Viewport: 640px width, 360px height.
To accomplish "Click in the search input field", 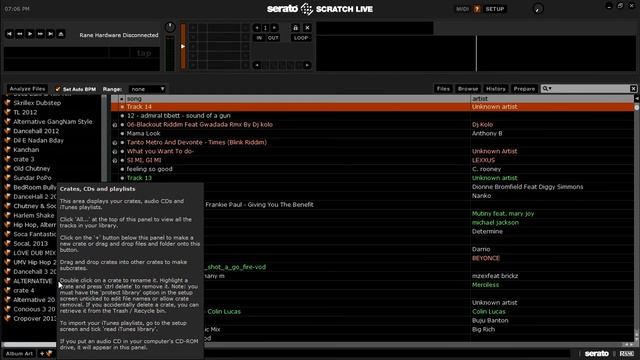I will [x=590, y=89].
